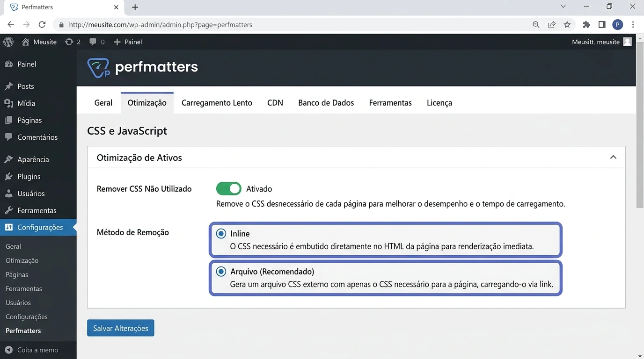The height and width of the screenshot is (359, 644).
Task: Open the browser zoom magnifier icon
Action: click(x=536, y=25)
